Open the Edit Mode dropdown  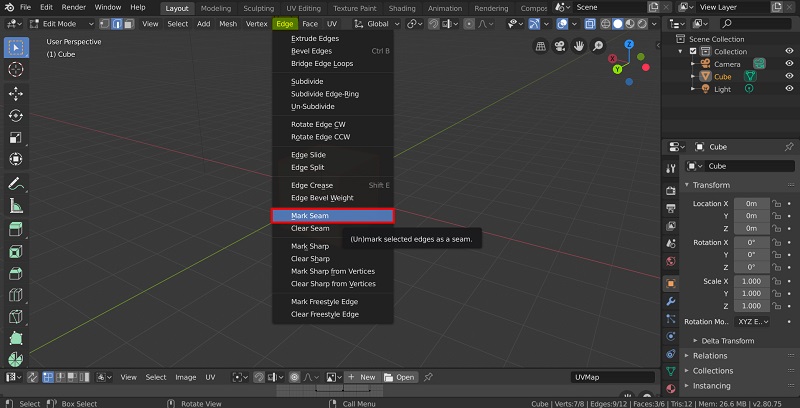tap(62, 23)
